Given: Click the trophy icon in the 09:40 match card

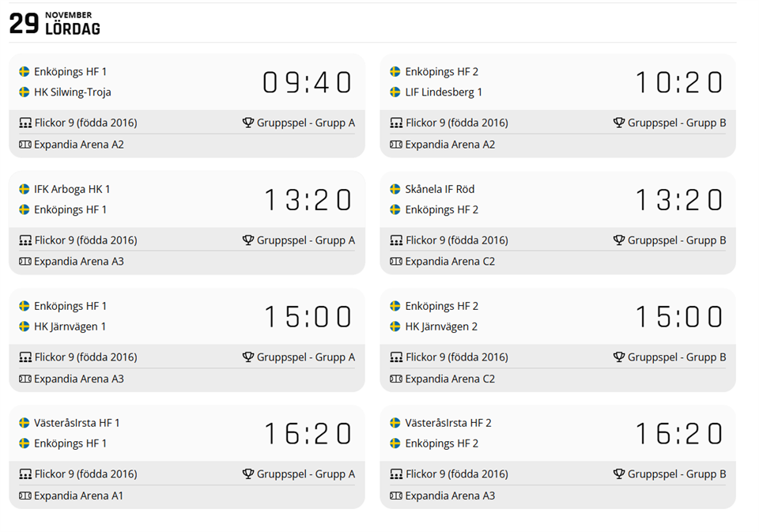Looking at the screenshot, I should click(248, 123).
